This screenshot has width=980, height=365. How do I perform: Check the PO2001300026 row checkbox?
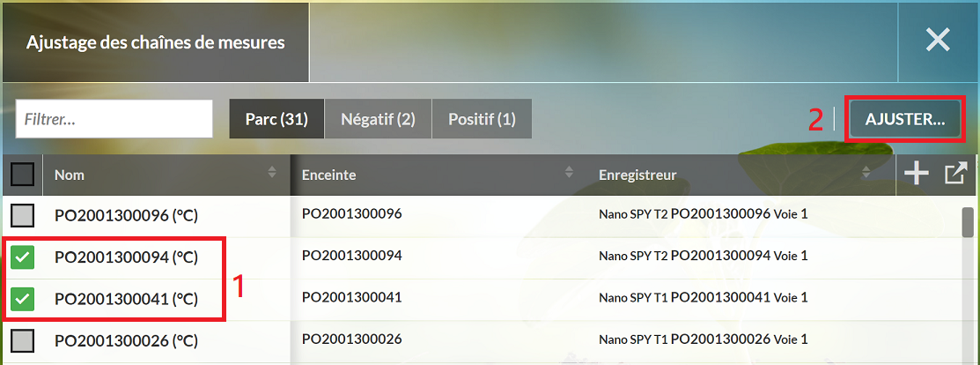(23, 341)
